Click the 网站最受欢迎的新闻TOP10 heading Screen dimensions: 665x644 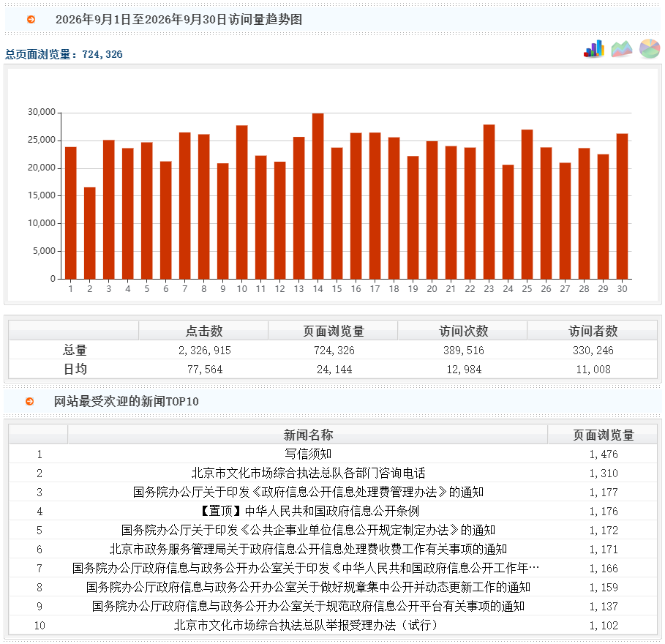pyautogui.click(x=126, y=401)
